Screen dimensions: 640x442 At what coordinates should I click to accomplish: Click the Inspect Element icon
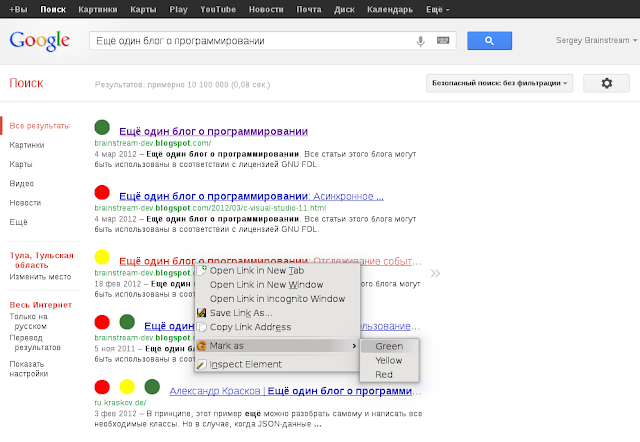201,364
